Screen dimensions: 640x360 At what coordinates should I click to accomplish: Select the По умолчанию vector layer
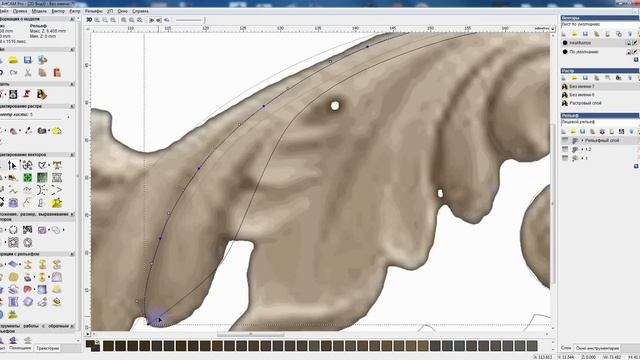[x=584, y=52]
